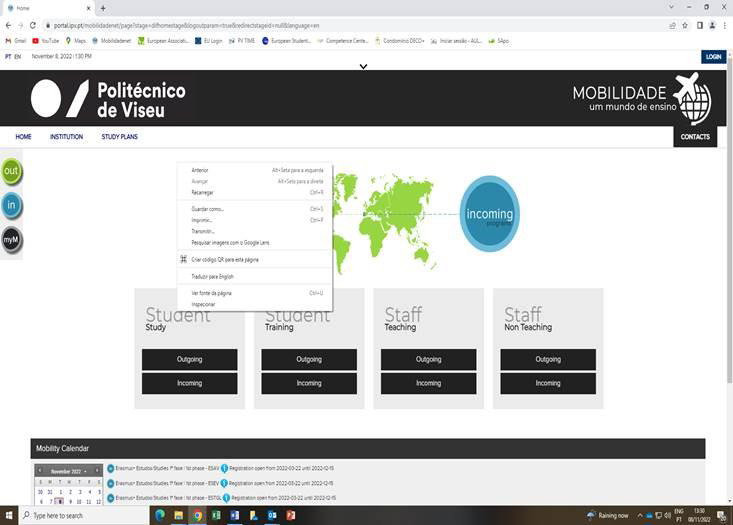Image resolution: width=733 pixels, height=525 pixels.
Task: Open the black 'myM' circle icon
Action: pos(11,240)
